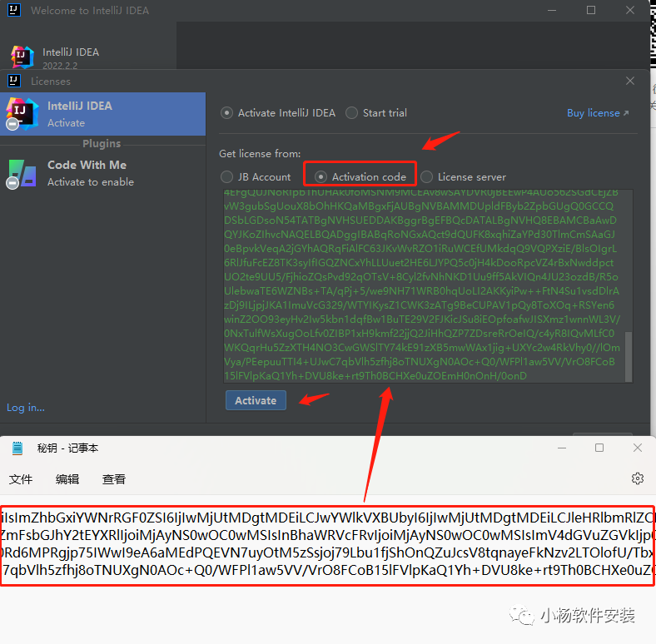Image resolution: width=656 pixels, height=644 pixels.
Task: Click the IntelliJ IDEA 2022.2.2 logo icon
Action: [22, 56]
